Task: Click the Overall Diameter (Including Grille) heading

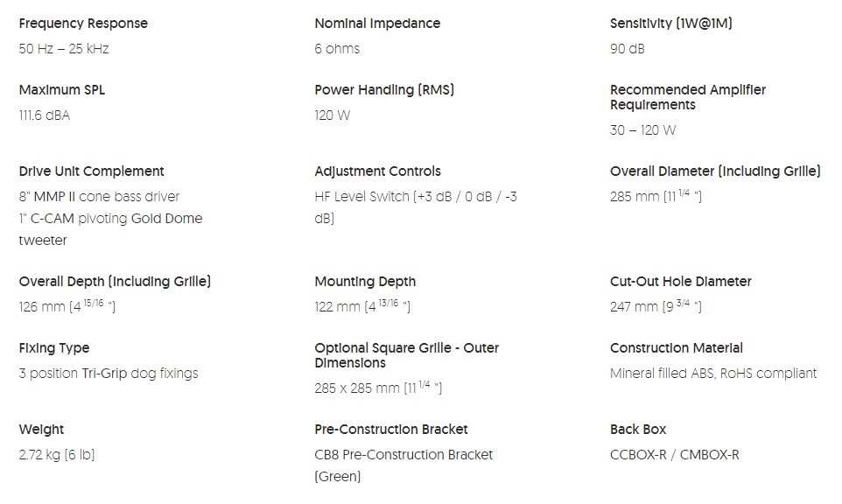Action: click(x=715, y=171)
